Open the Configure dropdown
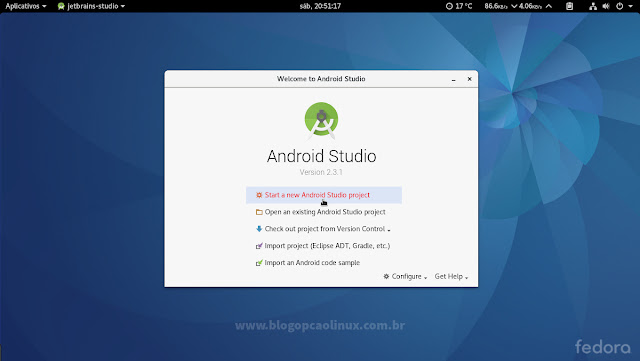Viewport: 640px width, 361px height. click(405, 276)
